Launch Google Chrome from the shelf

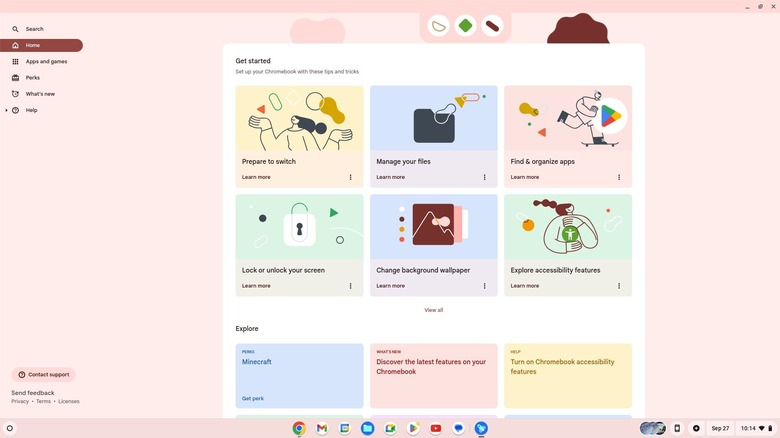click(299, 428)
